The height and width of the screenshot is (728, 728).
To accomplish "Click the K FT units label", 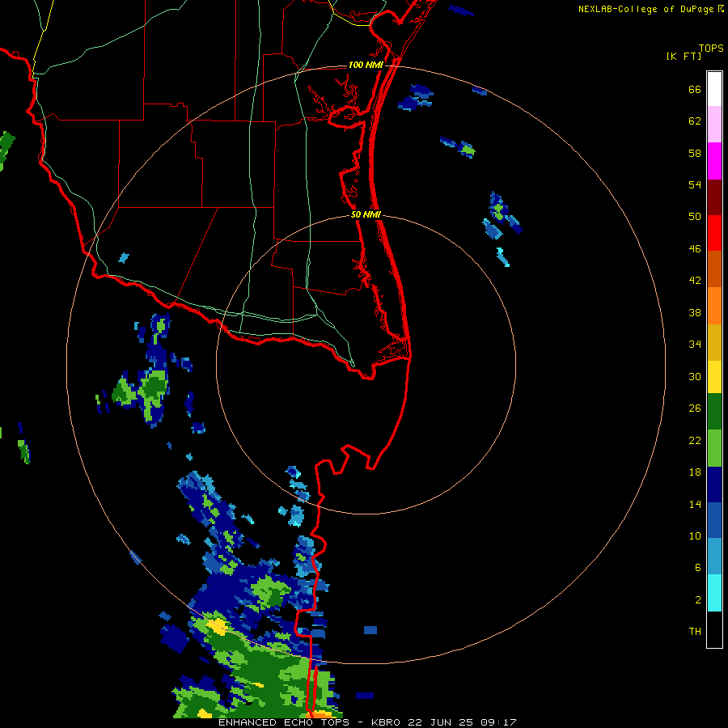I will pyautogui.click(x=684, y=56).
